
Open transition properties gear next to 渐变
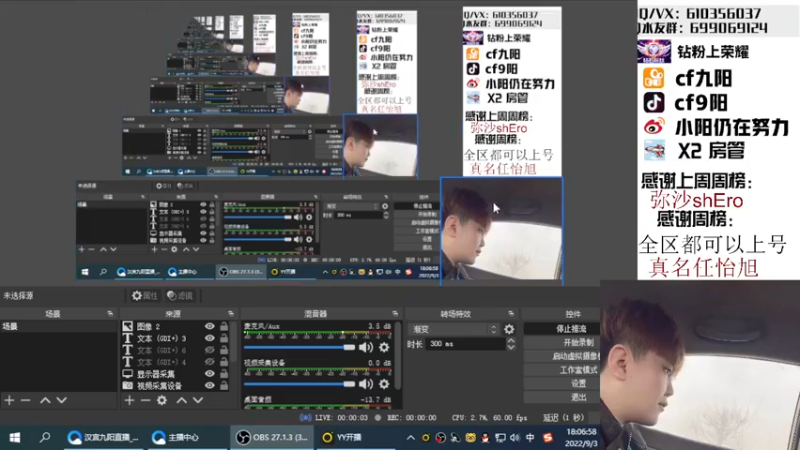pos(509,330)
